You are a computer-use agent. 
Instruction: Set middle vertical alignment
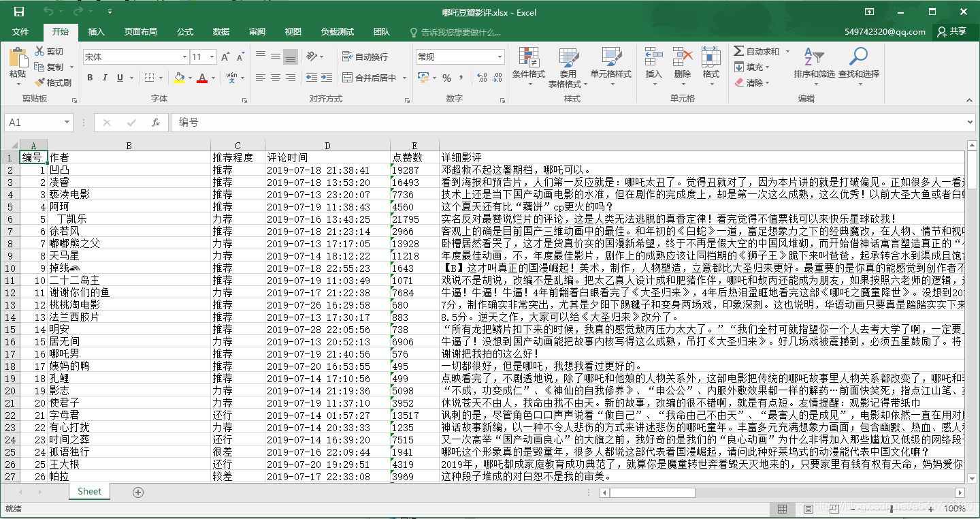click(276, 57)
